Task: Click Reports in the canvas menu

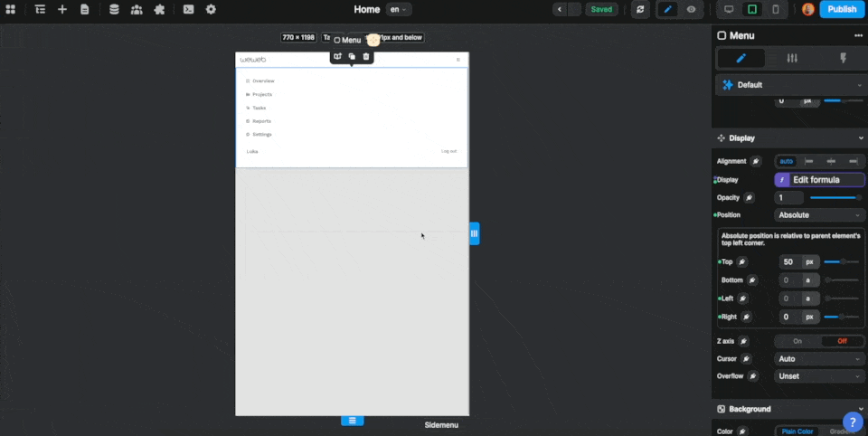Action: (x=262, y=121)
